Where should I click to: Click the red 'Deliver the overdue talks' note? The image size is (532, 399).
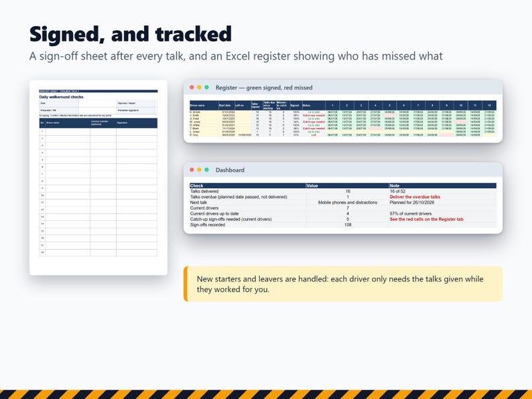coord(415,197)
